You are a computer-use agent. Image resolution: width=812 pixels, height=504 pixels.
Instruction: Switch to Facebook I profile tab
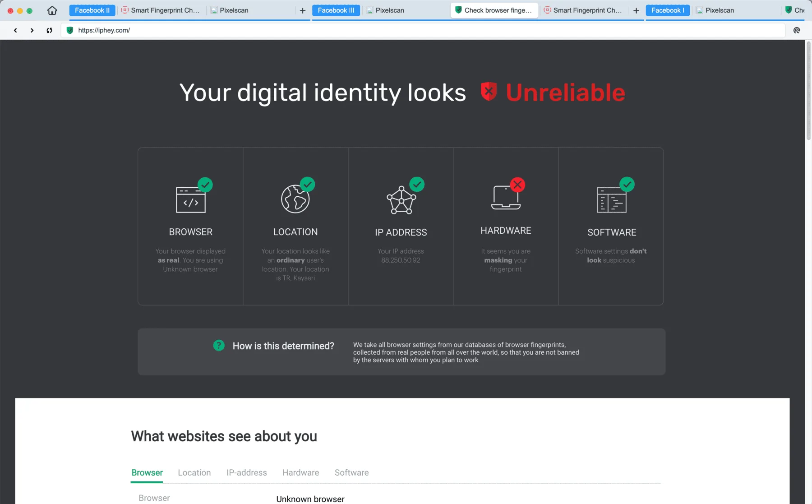(x=668, y=10)
